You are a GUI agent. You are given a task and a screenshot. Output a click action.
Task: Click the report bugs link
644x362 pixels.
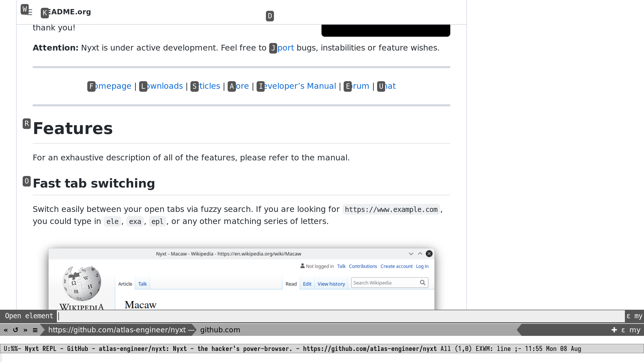285,48
